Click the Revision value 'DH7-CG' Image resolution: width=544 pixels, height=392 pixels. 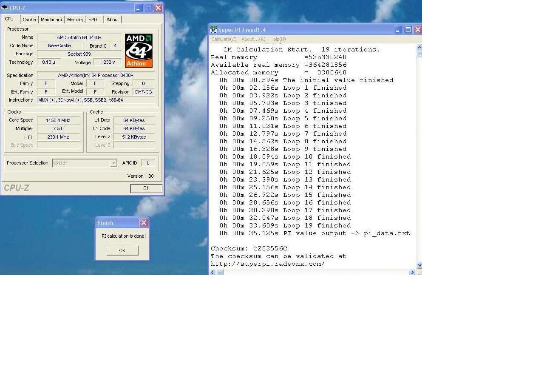click(x=144, y=92)
